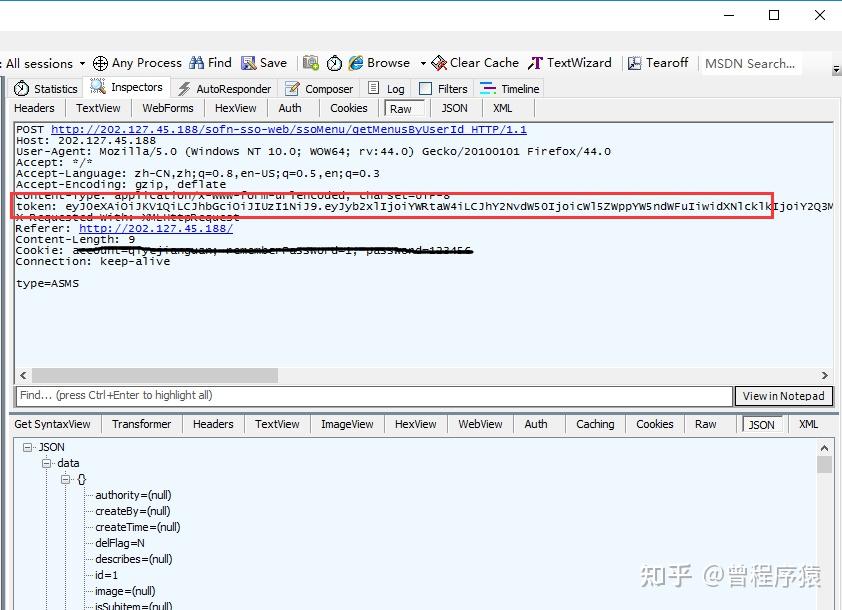
Task: Click the Tearoff icon
Action: click(635, 62)
